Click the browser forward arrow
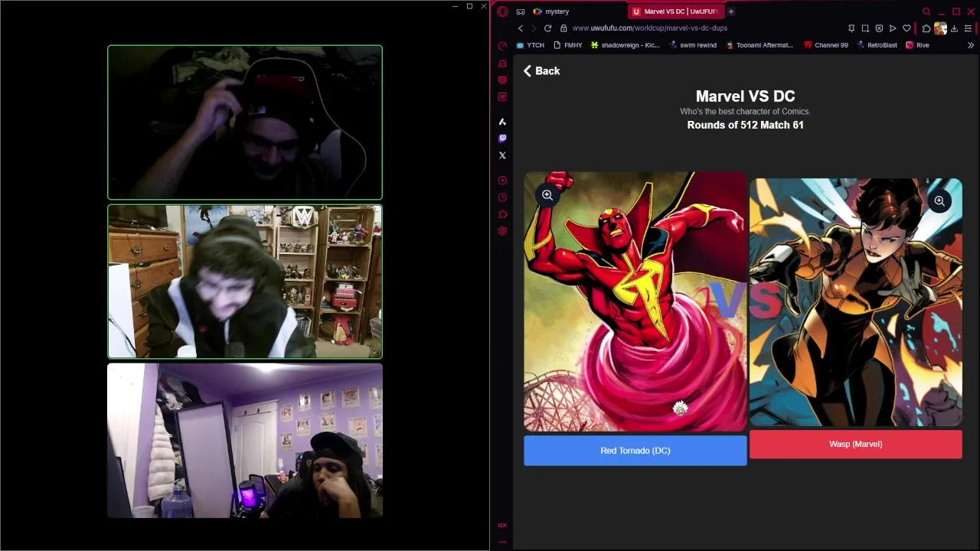The image size is (980, 551). 534,28
